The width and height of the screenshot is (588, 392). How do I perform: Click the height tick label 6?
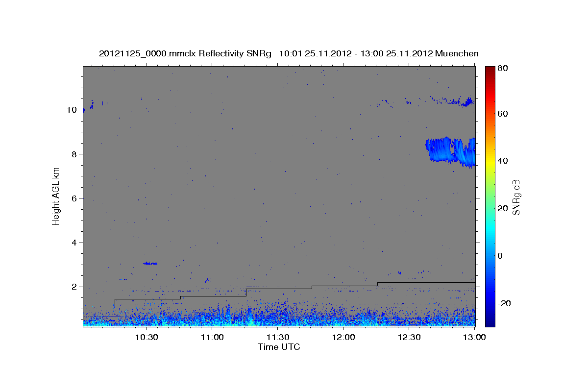click(74, 198)
